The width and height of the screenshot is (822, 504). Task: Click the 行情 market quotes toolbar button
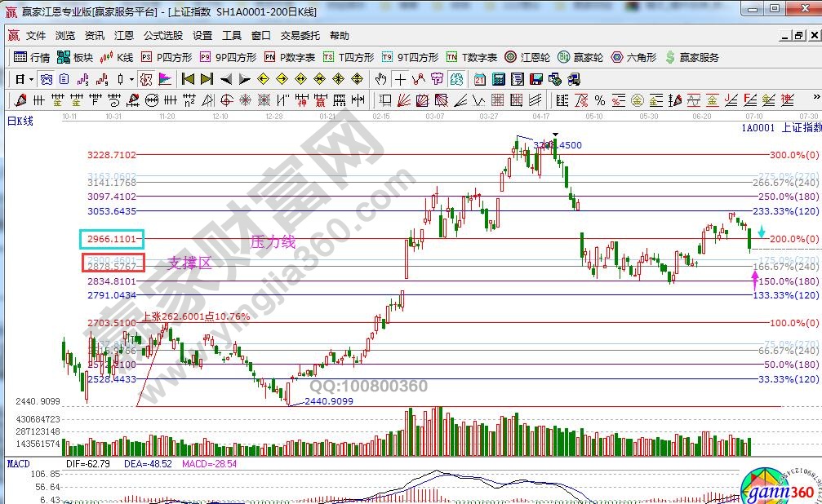(x=33, y=57)
